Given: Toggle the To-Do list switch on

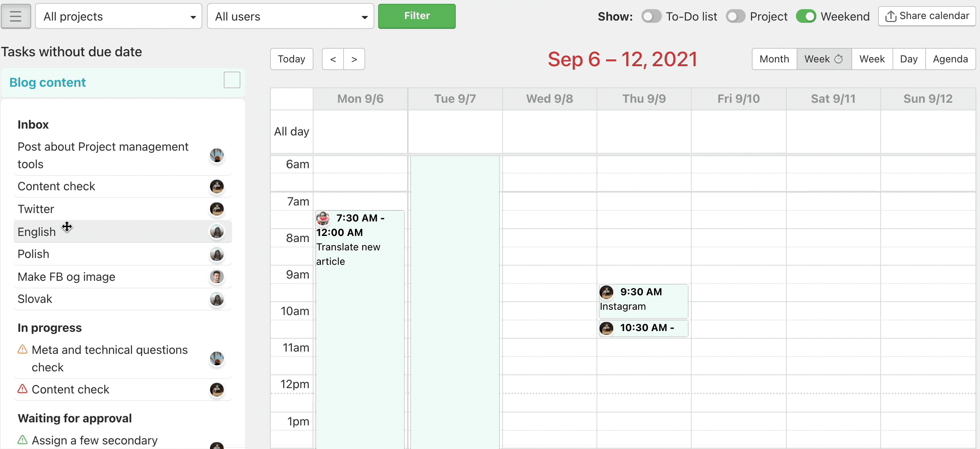Looking at the screenshot, I should tap(651, 16).
